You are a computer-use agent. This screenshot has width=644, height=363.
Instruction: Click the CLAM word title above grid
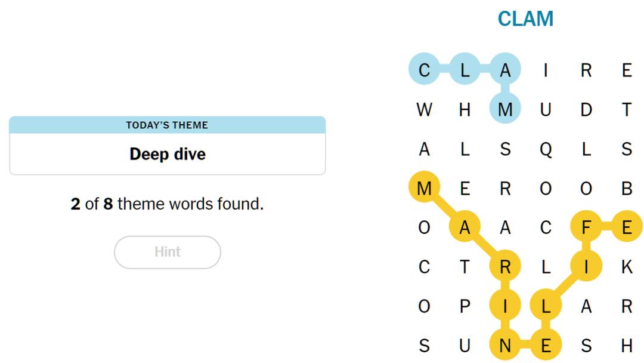[x=525, y=19]
